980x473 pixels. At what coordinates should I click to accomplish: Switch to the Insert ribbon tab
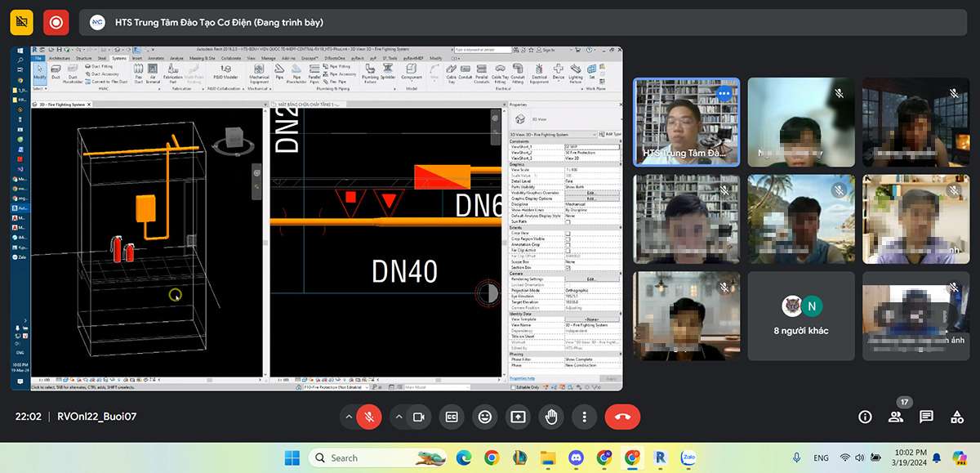tap(137, 58)
